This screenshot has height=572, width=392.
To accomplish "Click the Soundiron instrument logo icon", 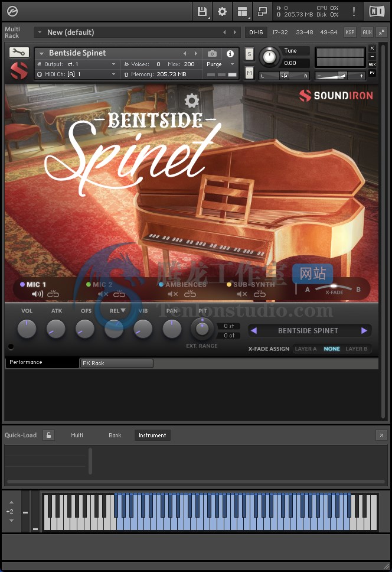I will (19, 71).
